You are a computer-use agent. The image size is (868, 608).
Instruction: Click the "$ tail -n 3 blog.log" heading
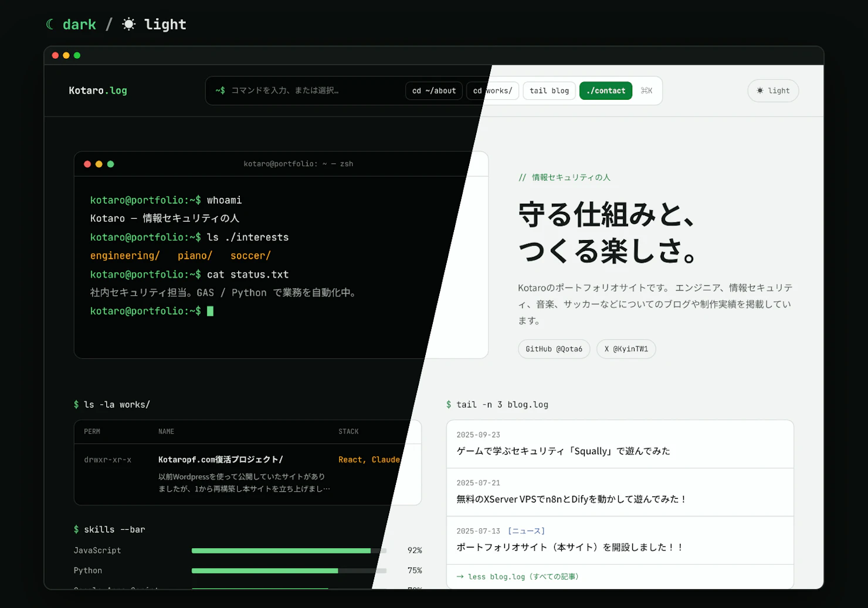(497, 404)
